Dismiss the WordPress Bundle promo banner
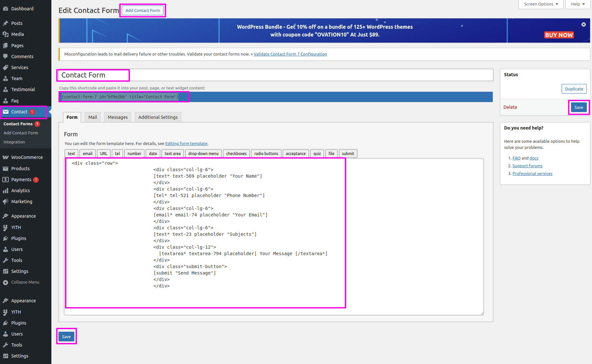Viewport: 592px width, 364px height. (x=584, y=25)
